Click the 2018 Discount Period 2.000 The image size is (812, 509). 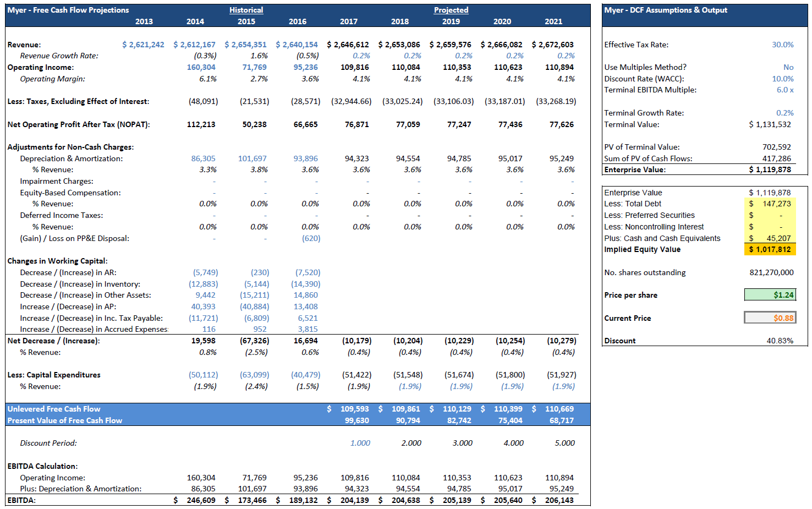[412, 443]
